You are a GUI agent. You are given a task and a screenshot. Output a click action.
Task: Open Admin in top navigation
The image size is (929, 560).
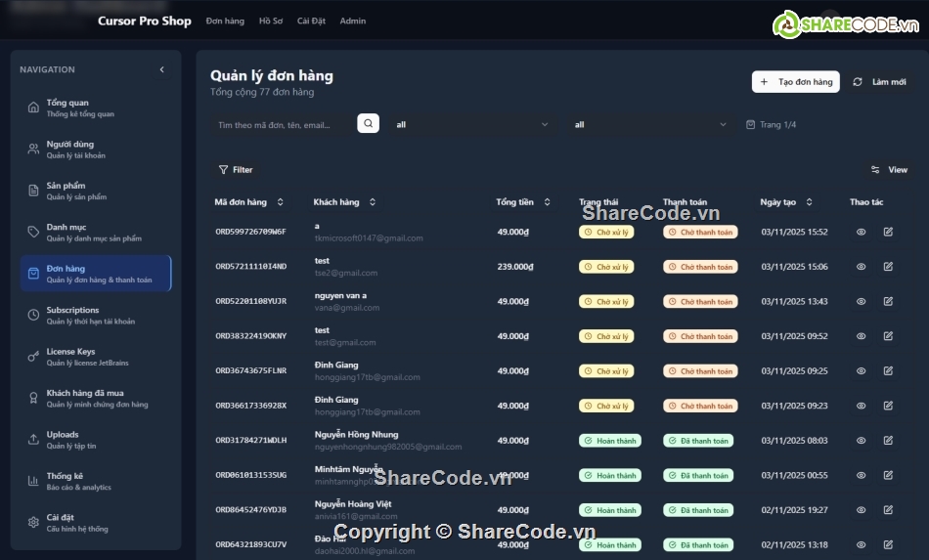pos(352,21)
